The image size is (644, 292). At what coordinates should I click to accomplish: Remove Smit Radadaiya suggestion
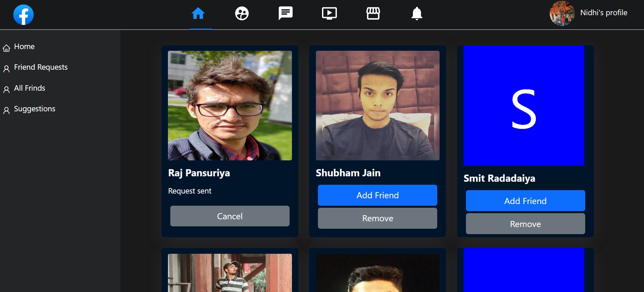coord(525,224)
